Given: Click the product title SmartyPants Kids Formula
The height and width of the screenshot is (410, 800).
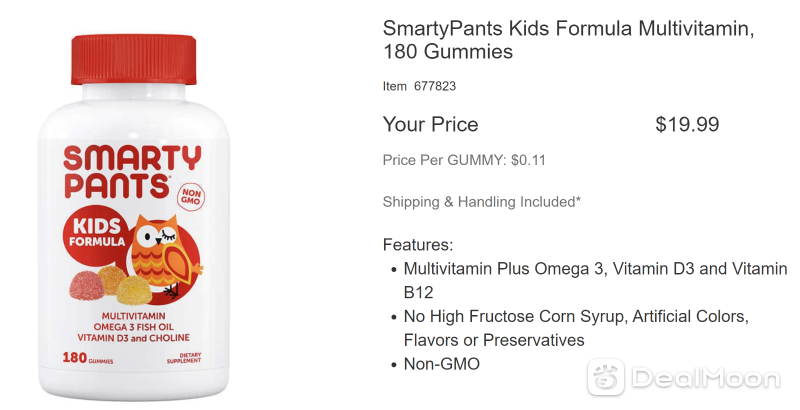Looking at the screenshot, I should pos(568,40).
